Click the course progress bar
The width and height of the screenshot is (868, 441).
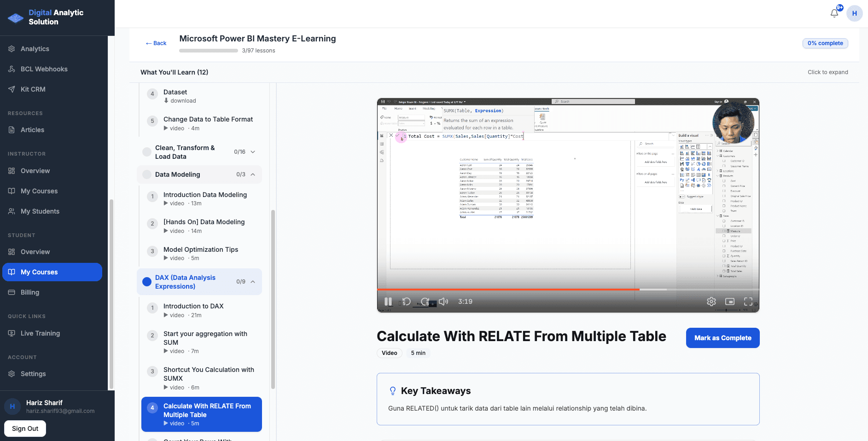point(209,51)
